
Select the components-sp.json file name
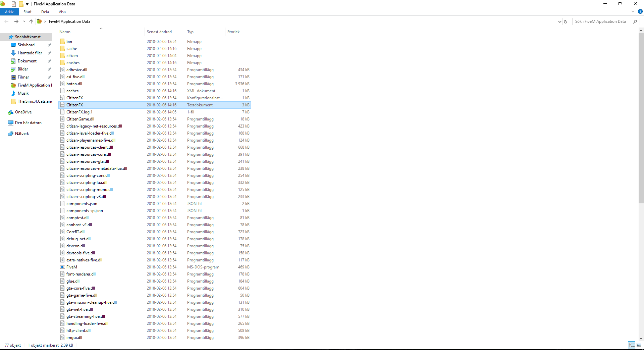coord(85,211)
